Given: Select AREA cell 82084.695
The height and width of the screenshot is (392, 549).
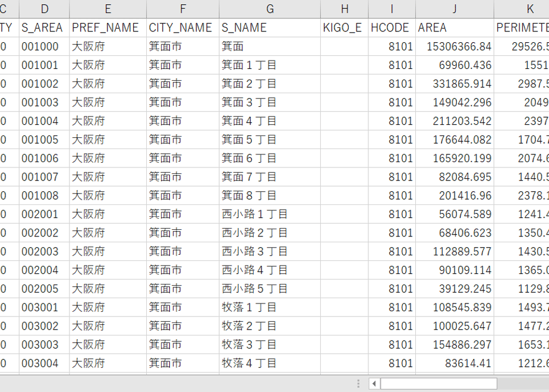Looking at the screenshot, I should (x=455, y=177).
